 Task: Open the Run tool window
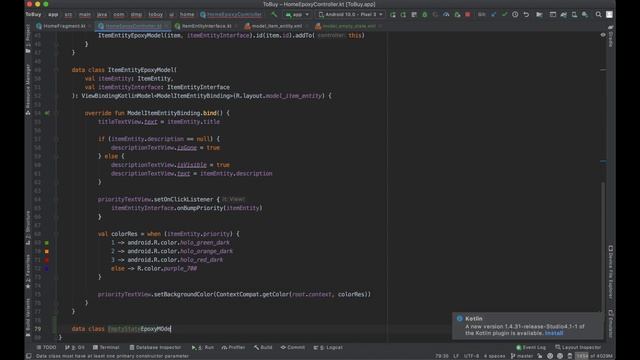coord(203,347)
